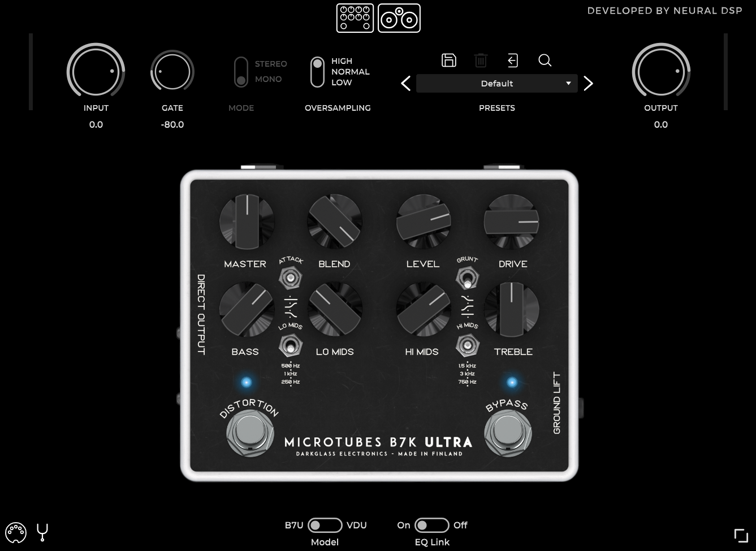756x551 pixels.
Task: Switch the Model B7U/VDU toggle
Action: (x=325, y=525)
